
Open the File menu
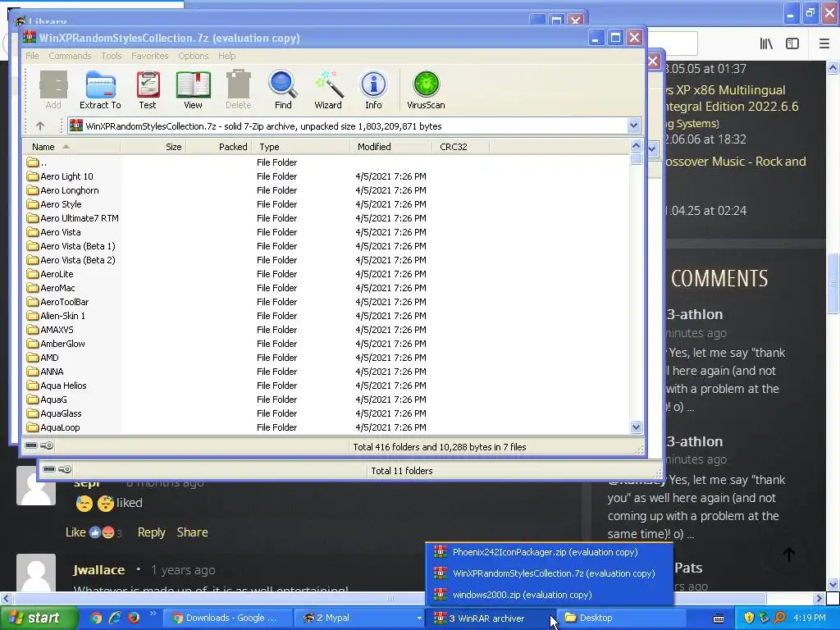32,56
